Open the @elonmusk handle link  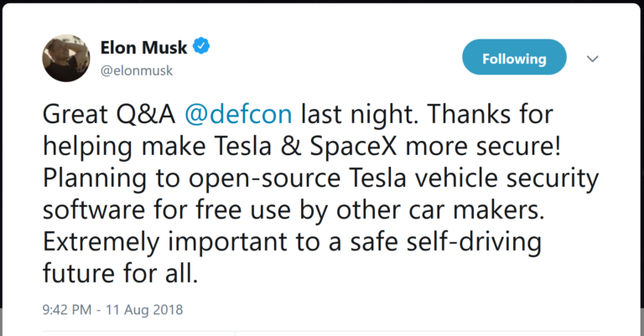[137, 70]
